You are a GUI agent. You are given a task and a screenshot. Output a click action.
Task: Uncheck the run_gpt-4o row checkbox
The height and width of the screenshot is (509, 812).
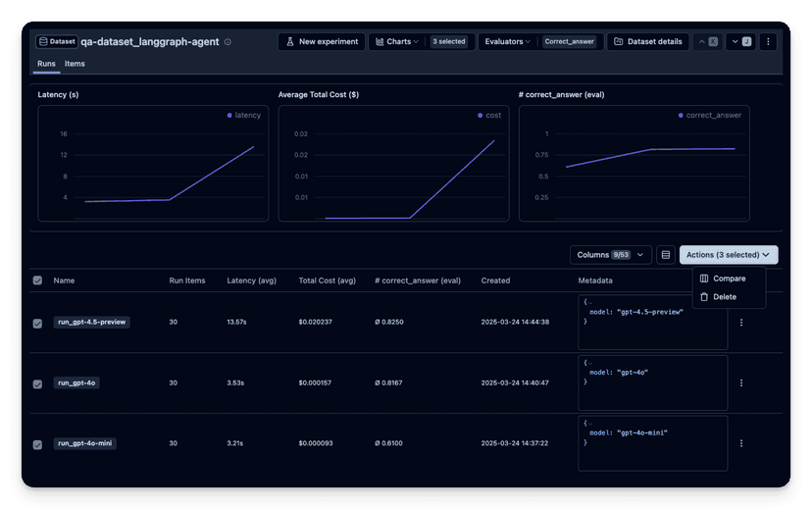(37, 383)
